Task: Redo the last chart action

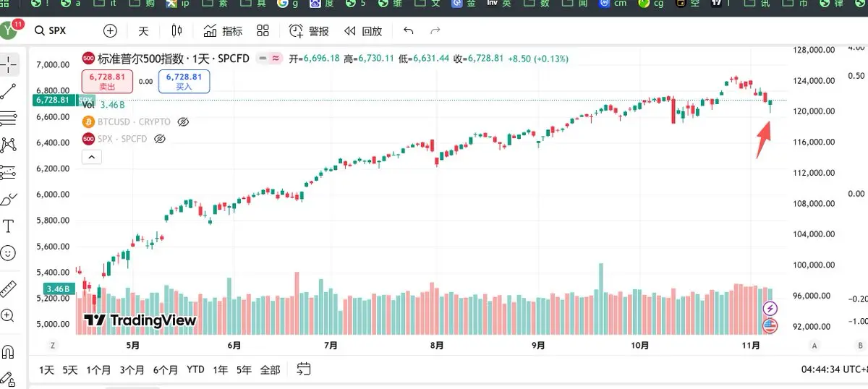Action: tap(435, 31)
